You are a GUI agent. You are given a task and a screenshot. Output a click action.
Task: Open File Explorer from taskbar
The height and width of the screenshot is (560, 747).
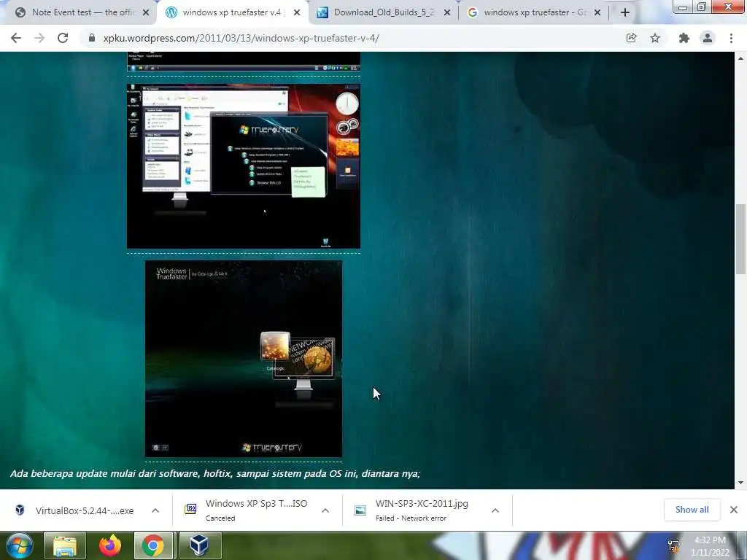(x=65, y=545)
